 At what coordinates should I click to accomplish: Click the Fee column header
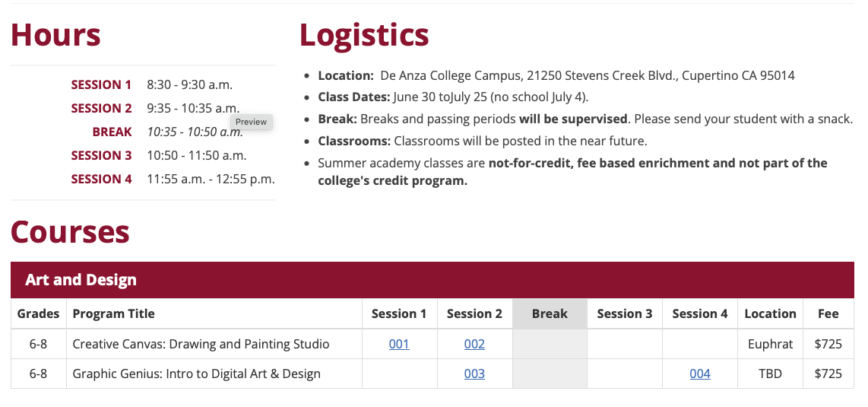[828, 313]
